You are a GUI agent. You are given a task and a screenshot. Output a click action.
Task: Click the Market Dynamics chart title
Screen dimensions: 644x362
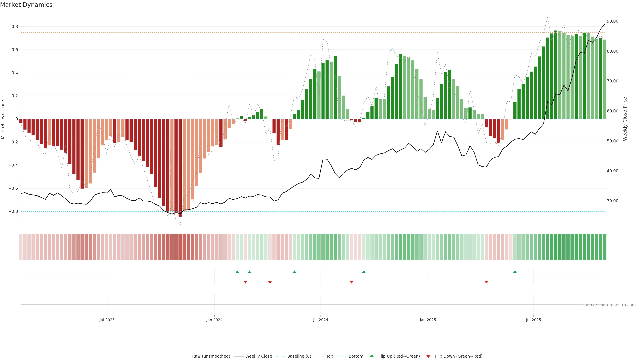click(26, 5)
